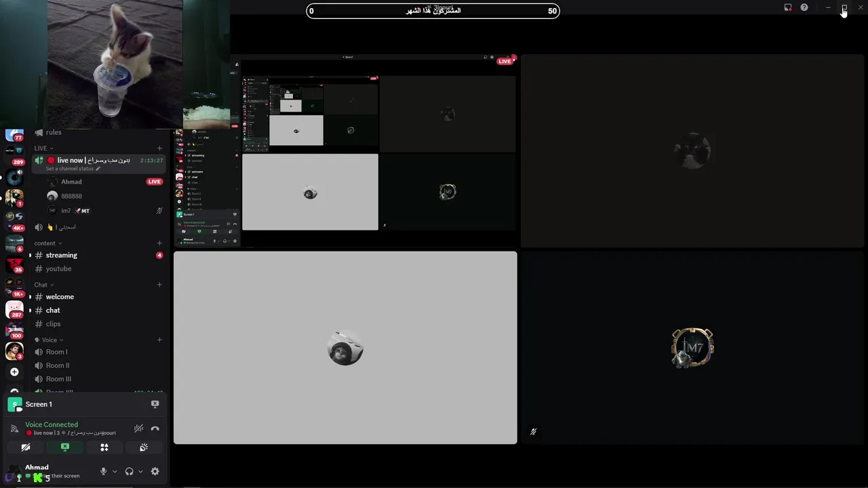Click the kitten webcam overlay
The width and height of the screenshot is (868, 488).
[115, 64]
